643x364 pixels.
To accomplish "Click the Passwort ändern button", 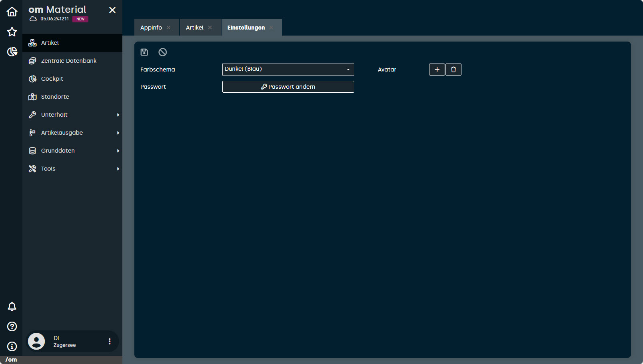I will [288, 87].
